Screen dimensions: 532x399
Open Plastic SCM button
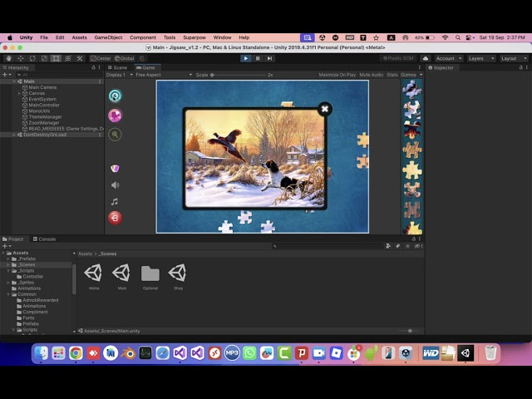click(x=398, y=58)
